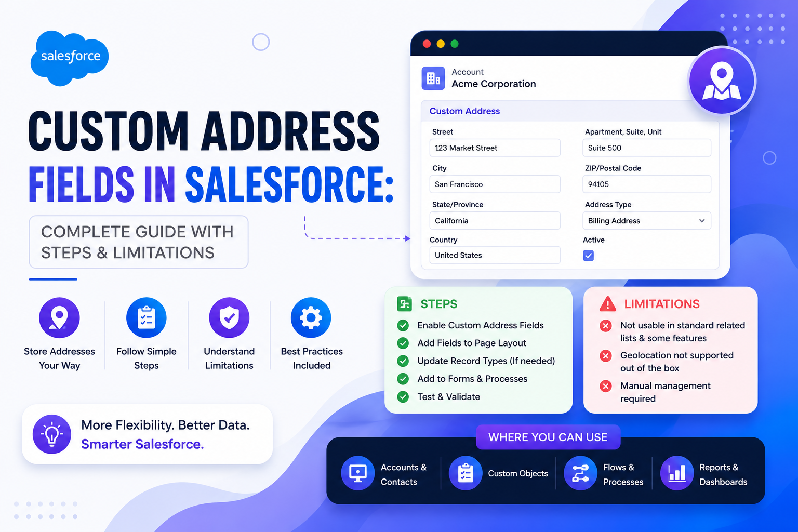This screenshot has height=532, width=798.
Task: Click the green Steps heading icon
Action: coord(404,304)
